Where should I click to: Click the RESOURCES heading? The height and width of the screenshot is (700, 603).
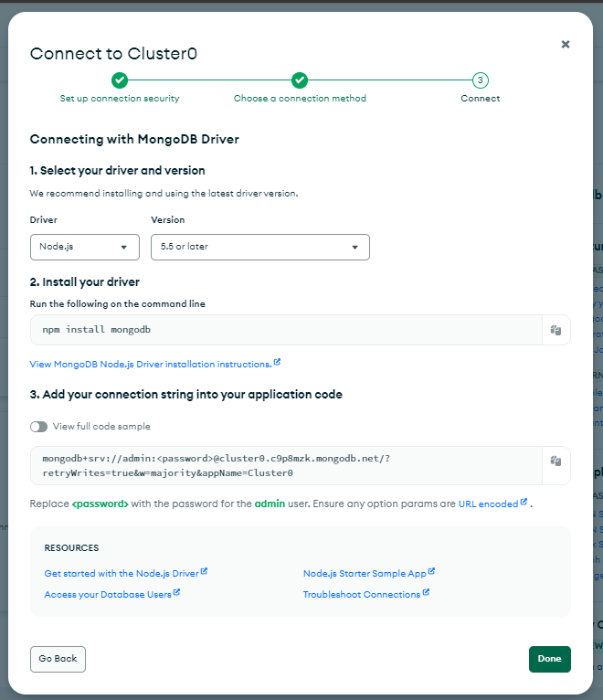click(71, 547)
